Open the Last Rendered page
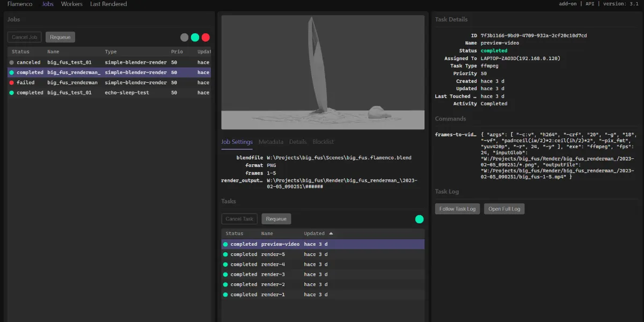This screenshot has width=644, height=322. click(x=108, y=4)
